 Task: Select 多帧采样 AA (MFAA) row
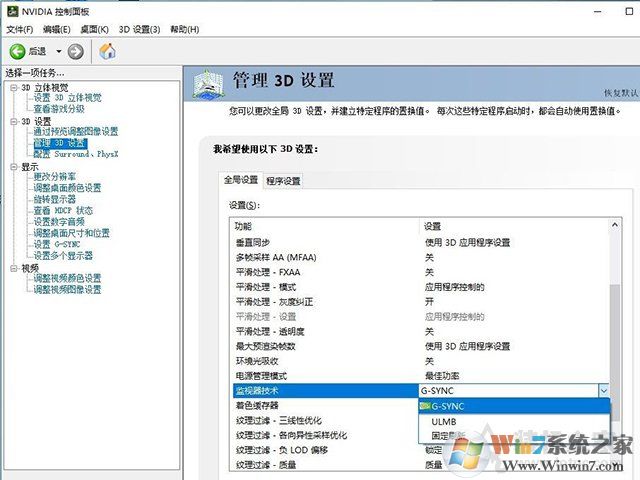(420, 258)
